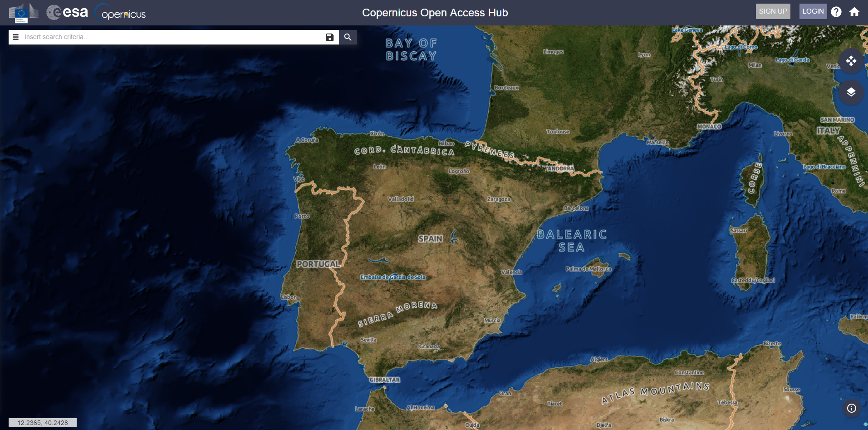The height and width of the screenshot is (430, 868).
Task: Click the Zaragoza city label
Action: pyautogui.click(x=499, y=199)
